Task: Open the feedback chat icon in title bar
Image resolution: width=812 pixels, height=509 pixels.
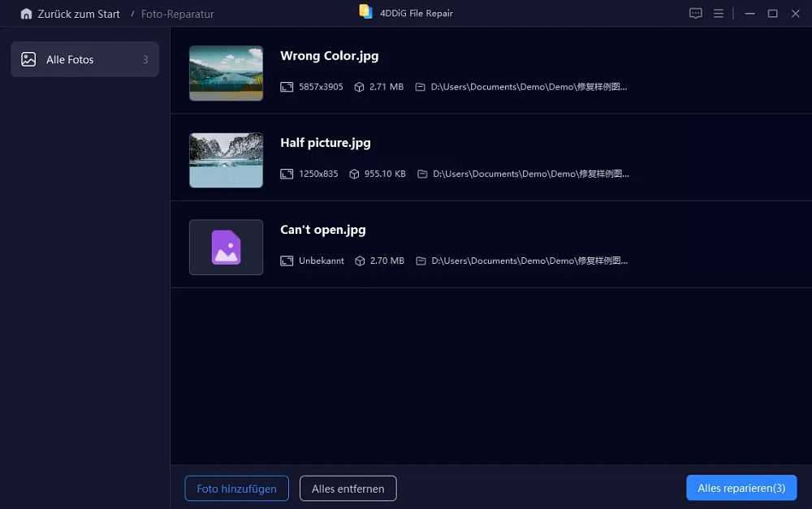Action: click(x=696, y=14)
